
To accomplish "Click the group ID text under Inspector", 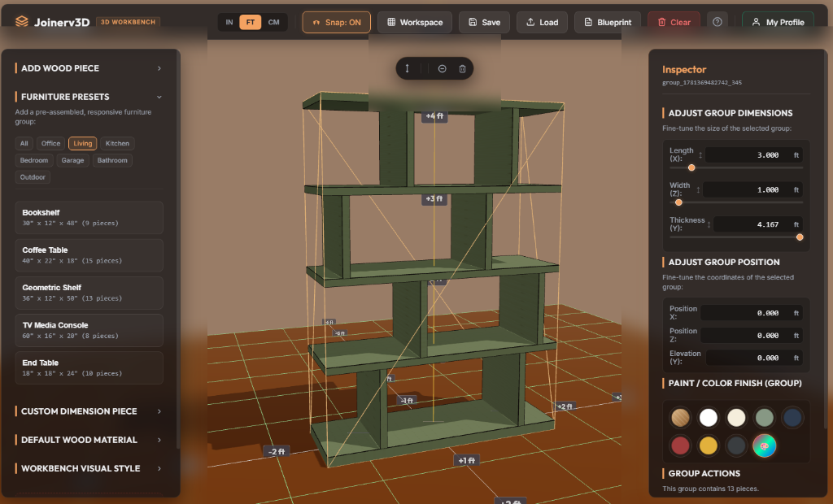I will click(x=702, y=82).
